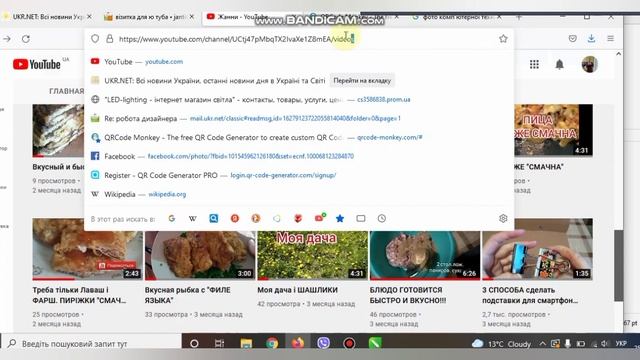The image size is (640, 360).
Task: Open Viber from the taskbar
Action: 323,343
